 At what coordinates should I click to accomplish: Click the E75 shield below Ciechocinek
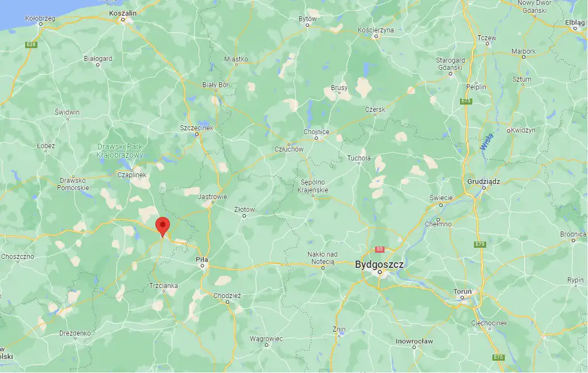(x=499, y=357)
